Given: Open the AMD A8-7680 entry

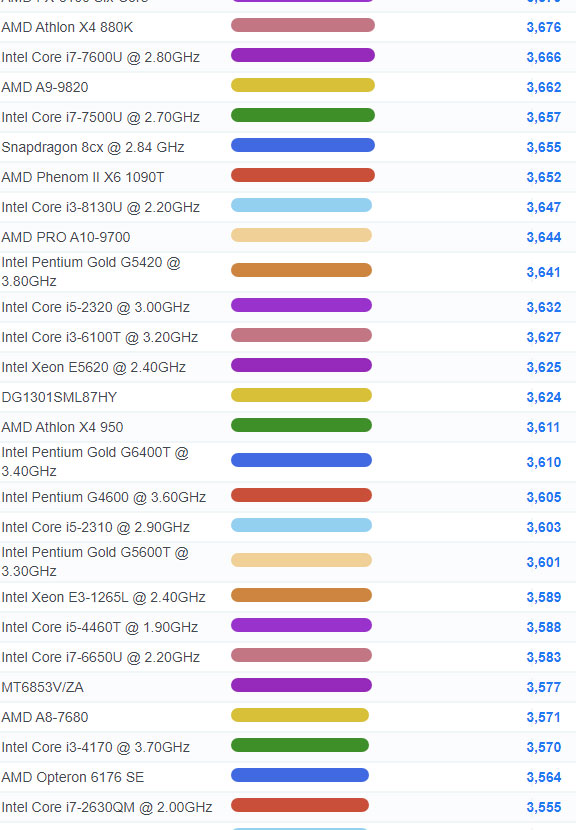Looking at the screenshot, I should click(45, 717).
